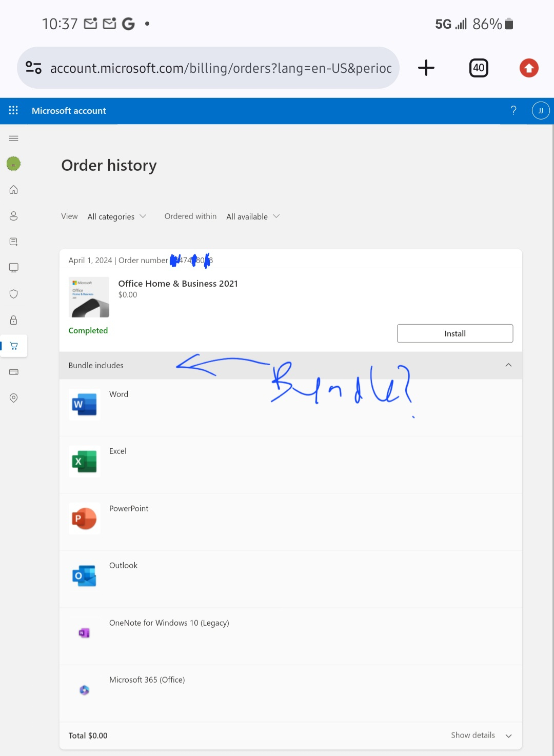
Task: Click OneNote for Windows 10 (Legacy) text
Action: click(169, 623)
